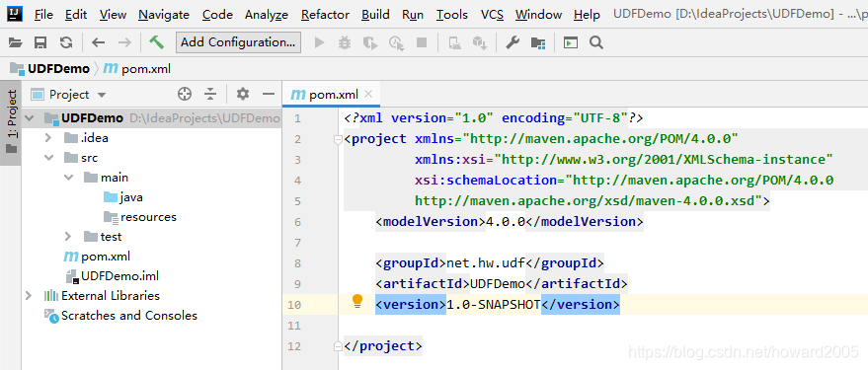Select Scratches and Consoles node
Screen dimensions: 868x370
click(129, 316)
